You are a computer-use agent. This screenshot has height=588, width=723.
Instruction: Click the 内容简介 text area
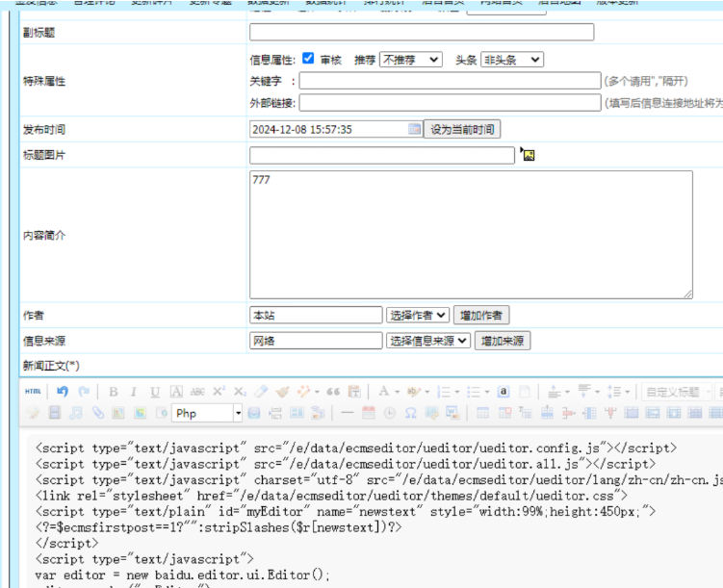click(470, 235)
